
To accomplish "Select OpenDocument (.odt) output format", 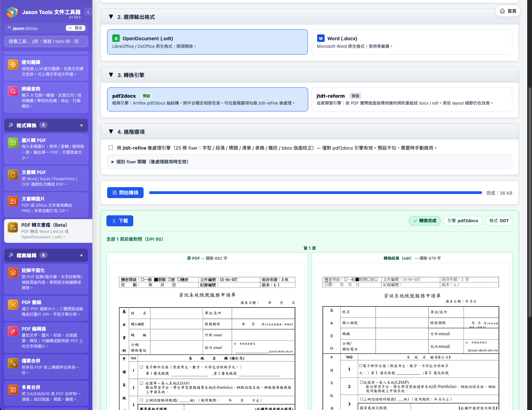I will click(207, 42).
